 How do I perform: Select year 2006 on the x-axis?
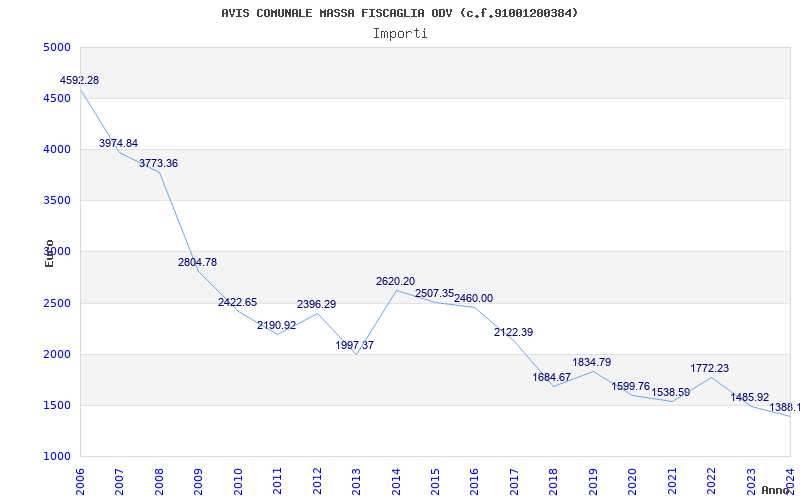(x=80, y=481)
